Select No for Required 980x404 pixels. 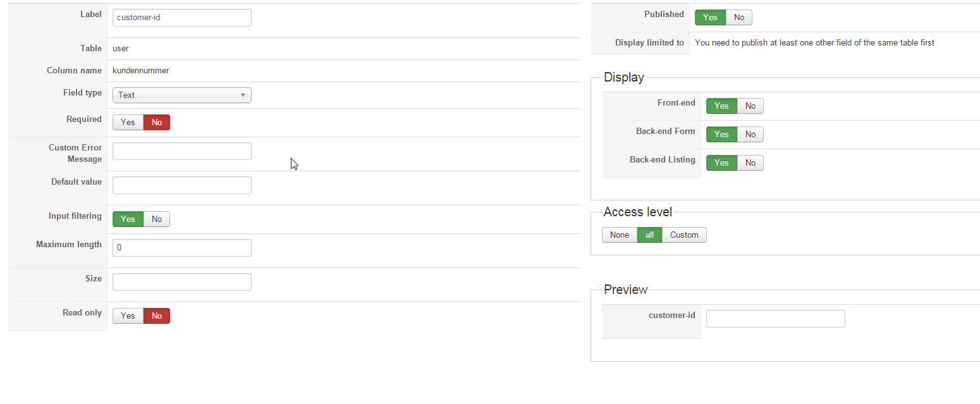(157, 123)
